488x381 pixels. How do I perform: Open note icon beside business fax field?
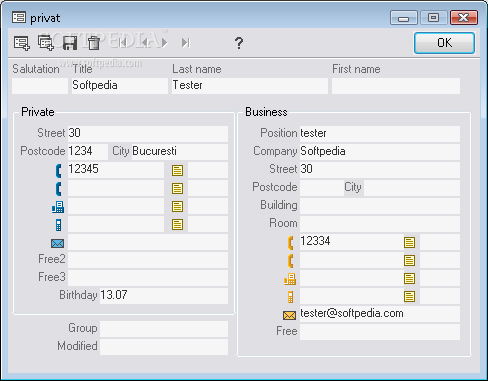409,278
